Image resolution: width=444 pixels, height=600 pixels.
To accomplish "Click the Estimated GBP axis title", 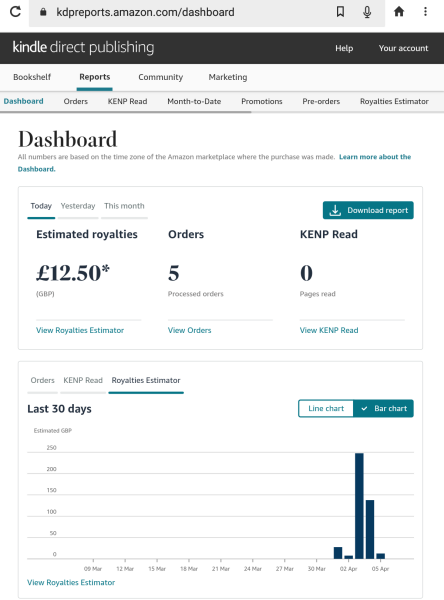I will [52, 430].
